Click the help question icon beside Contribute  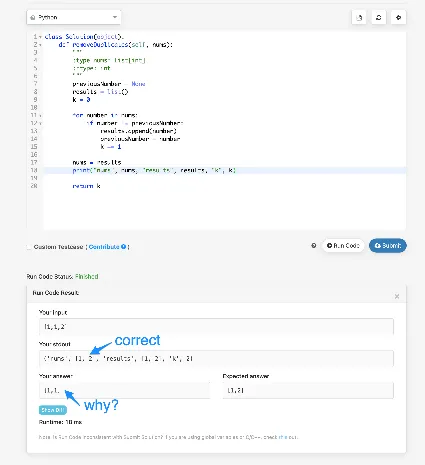(124, 247)
